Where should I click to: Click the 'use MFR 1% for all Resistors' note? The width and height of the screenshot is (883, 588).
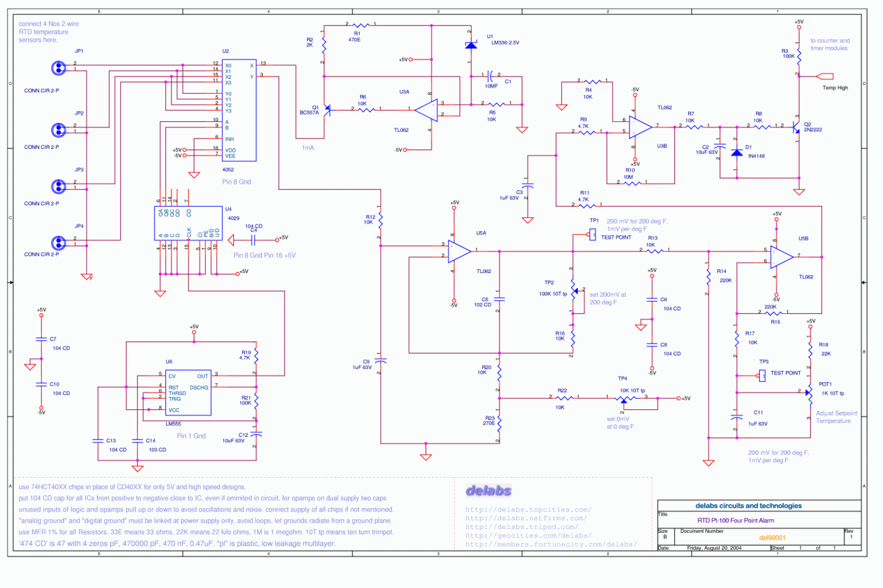[206, 532]
